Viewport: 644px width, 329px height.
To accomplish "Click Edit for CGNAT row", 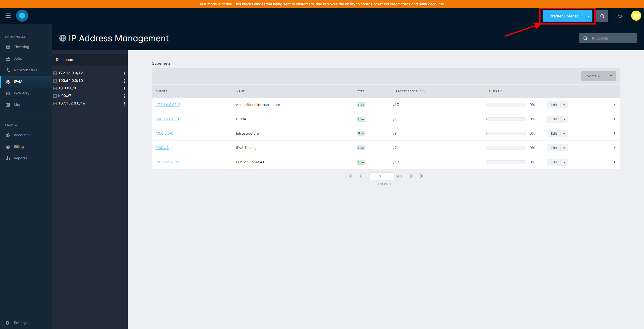I will coord(554,119).
